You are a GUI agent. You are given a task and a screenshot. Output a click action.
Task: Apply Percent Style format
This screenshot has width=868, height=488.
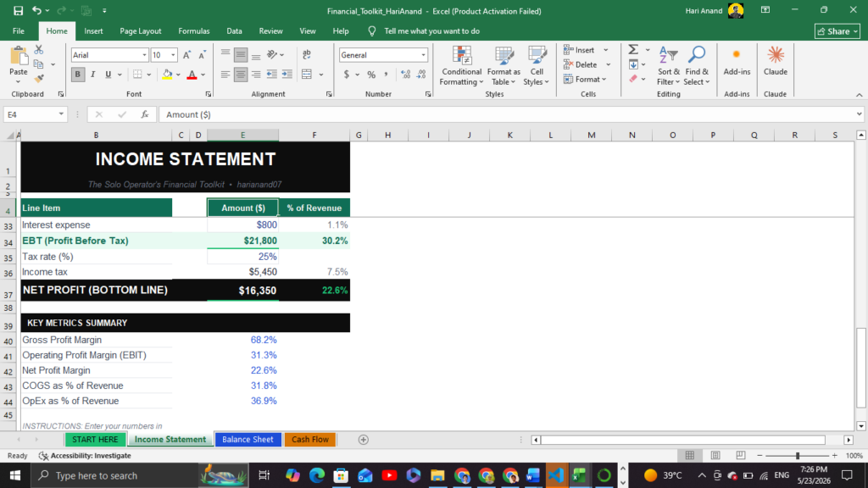[371, 75]
